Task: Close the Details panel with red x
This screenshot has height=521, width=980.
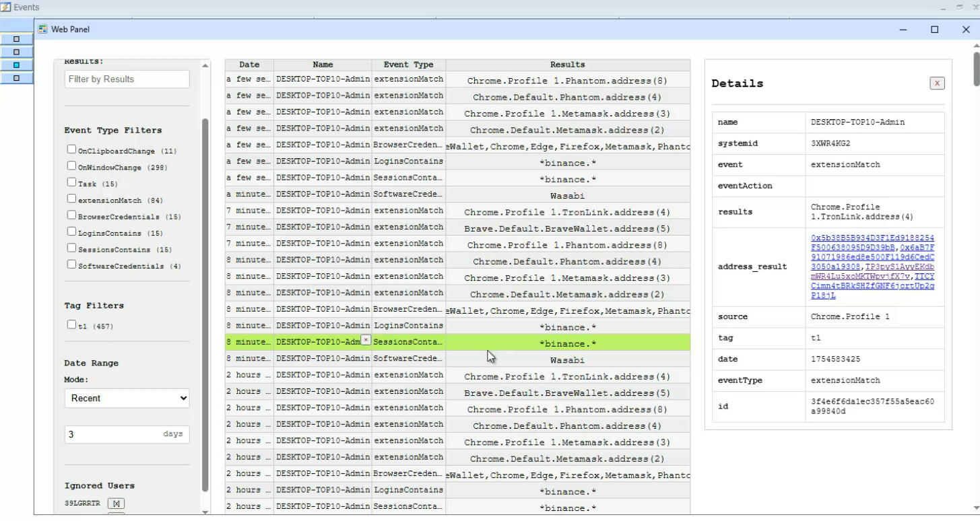Action: tap(936, 83)
